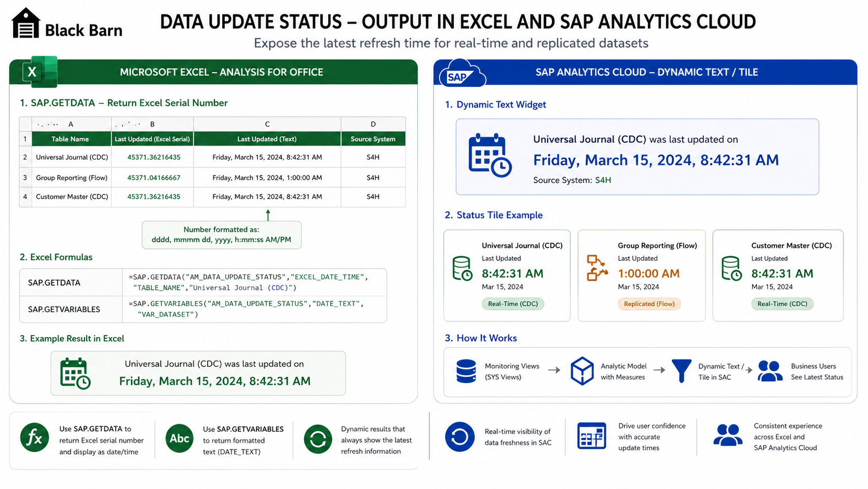Click the =SAP.GETDATA formula text

(248, 282)
